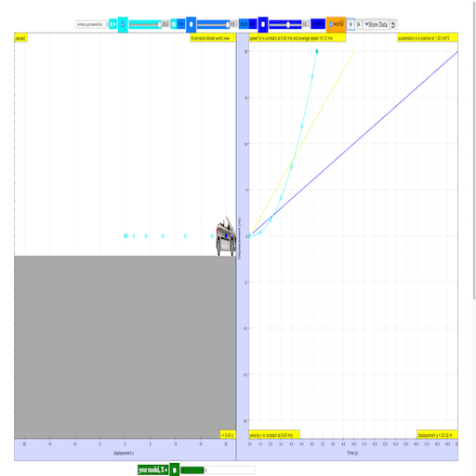
Task: Toggle the green model checkbox
Action: pyautogui.click(x=175, y=470)
